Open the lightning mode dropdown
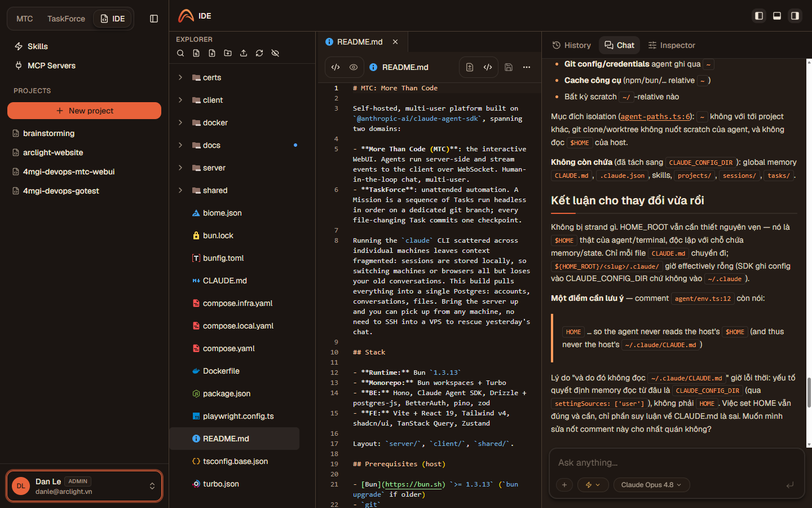This screenshot has width=812, height=508. coord(593,485)
